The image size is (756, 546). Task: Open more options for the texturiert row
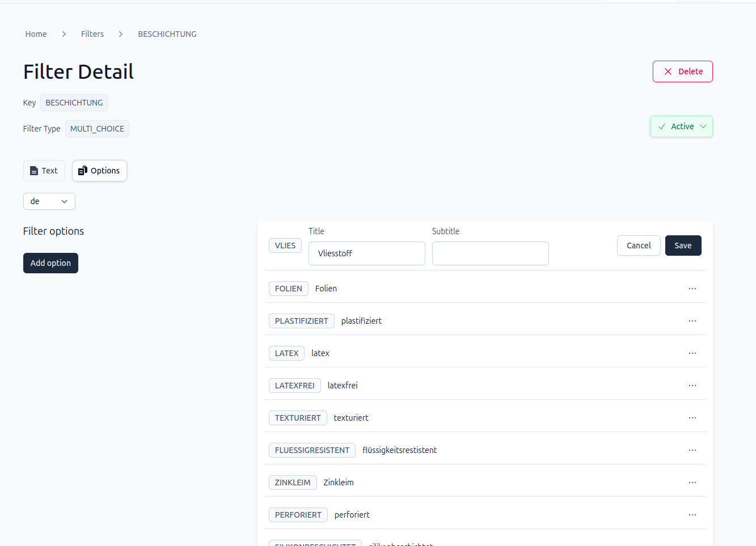692,418
